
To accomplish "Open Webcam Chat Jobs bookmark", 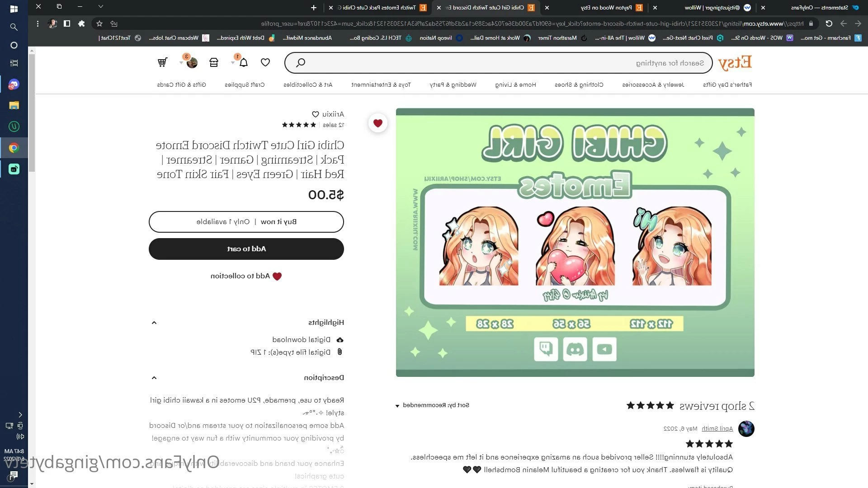I will click(x=179, y=38).
